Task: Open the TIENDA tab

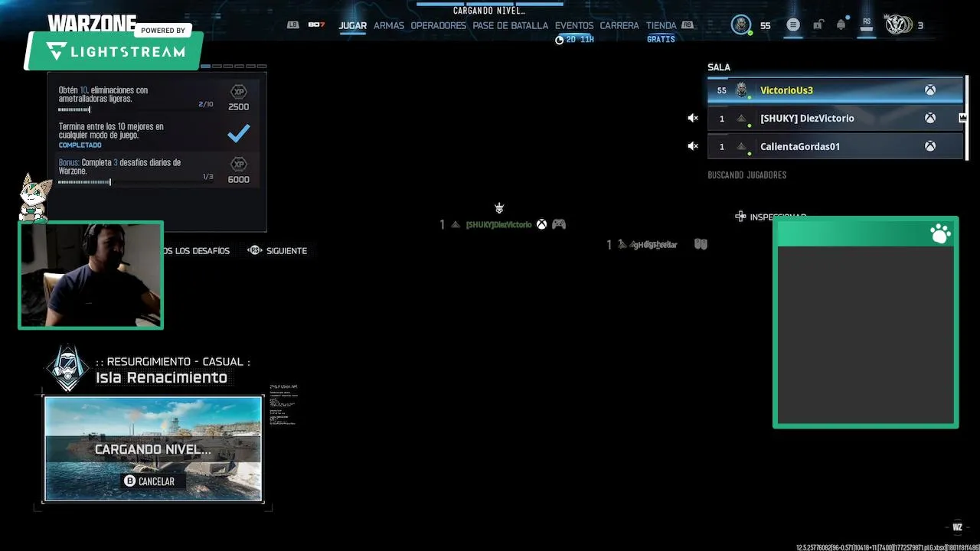Action: pos(661,25)
